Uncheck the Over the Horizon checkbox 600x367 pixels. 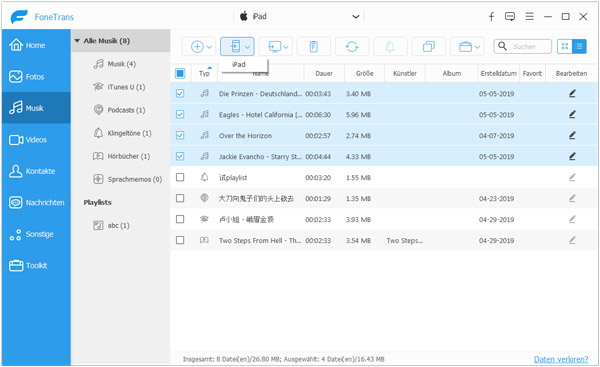tap(180, 135)
